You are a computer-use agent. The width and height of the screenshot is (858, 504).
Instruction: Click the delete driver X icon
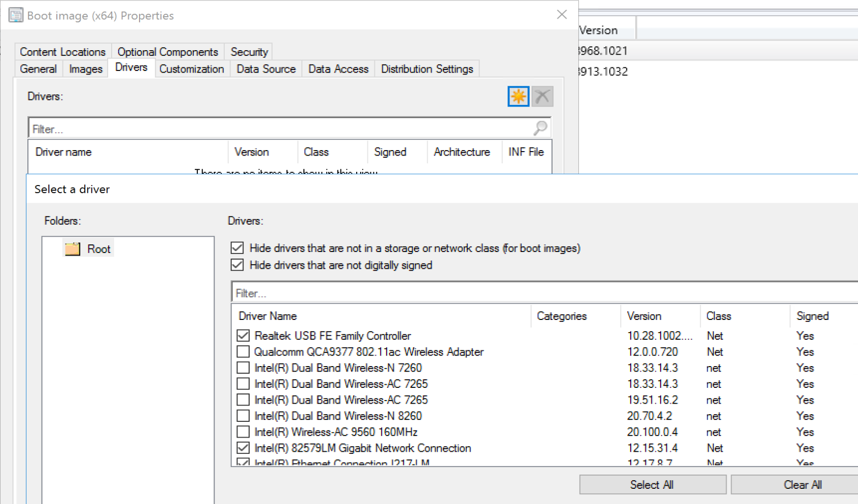(x=542, y=96)
